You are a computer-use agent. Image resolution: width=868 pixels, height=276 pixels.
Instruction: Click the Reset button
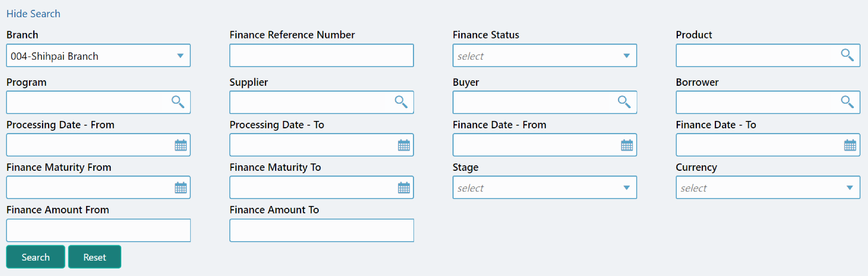pos(95,257)
